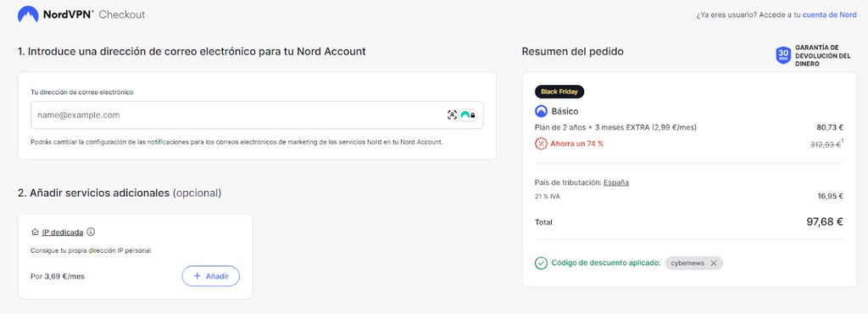Click the plan price 80,73 €
The width and height of the screenshot is (868, 314).
tap(830, 127)
